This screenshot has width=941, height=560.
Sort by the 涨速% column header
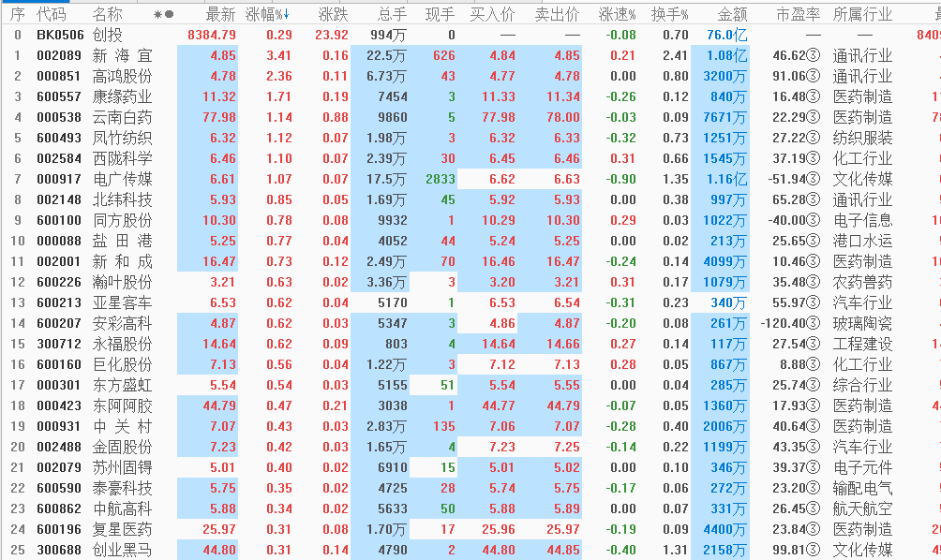618,14
